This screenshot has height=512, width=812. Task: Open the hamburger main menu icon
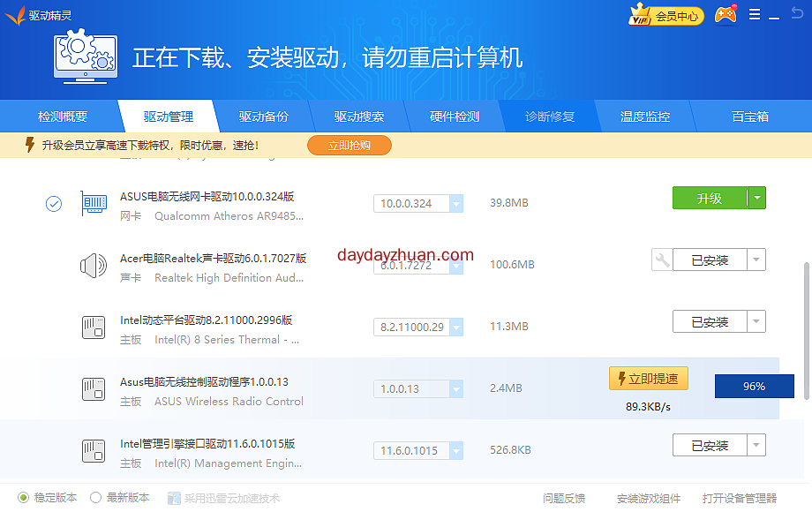click(x=755, y=14)
